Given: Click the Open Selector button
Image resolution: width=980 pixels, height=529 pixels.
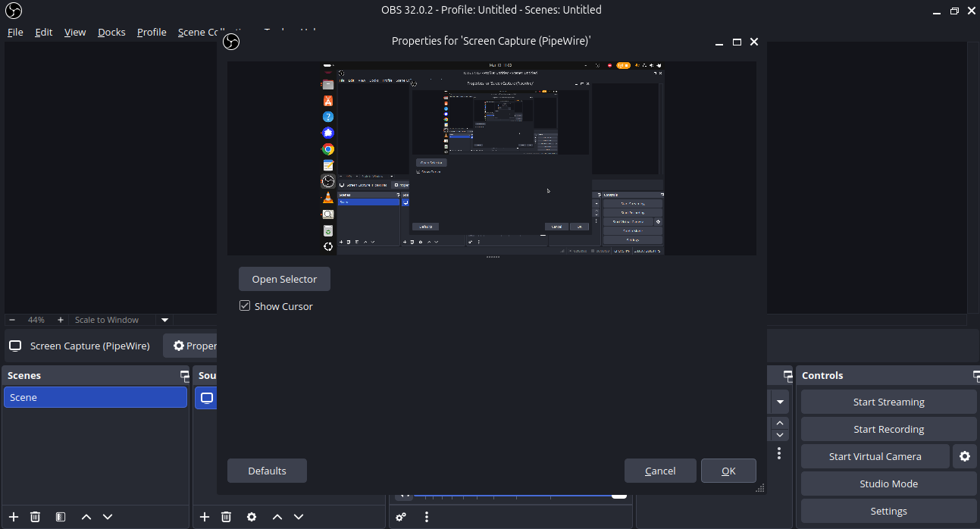Looking at the screenshot, I should 284,279.
